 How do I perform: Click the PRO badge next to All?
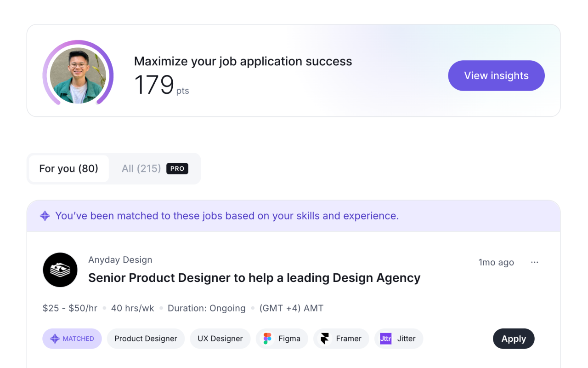tap(177, 169)
